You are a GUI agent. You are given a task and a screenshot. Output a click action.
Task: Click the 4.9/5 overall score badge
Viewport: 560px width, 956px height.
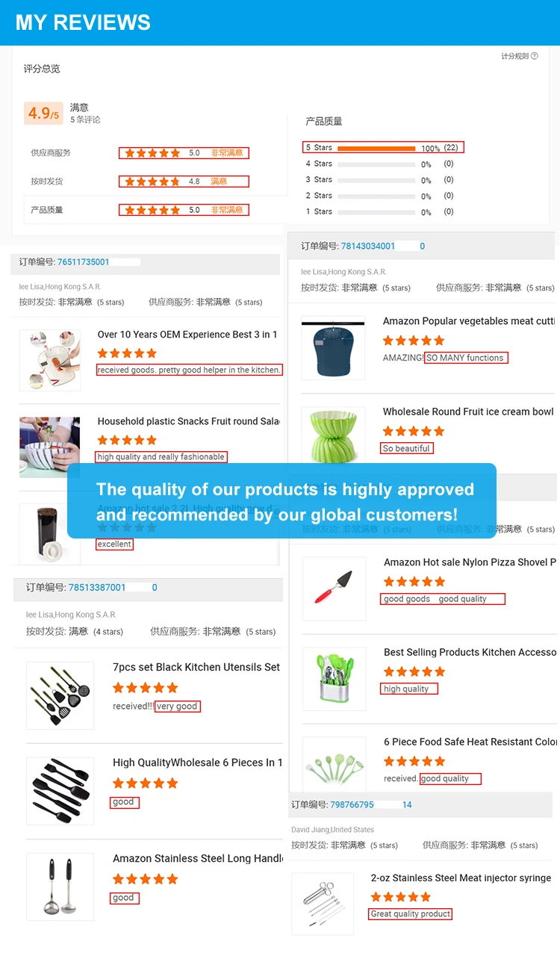point(43,114)
